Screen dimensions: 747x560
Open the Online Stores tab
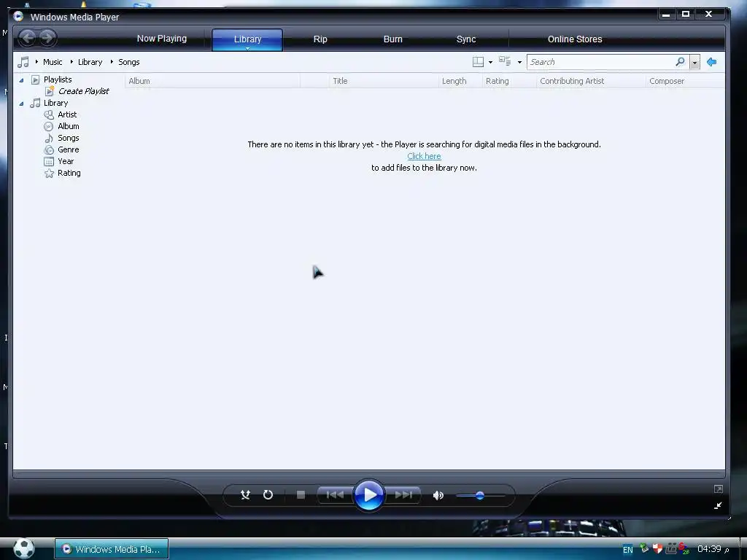(575, 39)
